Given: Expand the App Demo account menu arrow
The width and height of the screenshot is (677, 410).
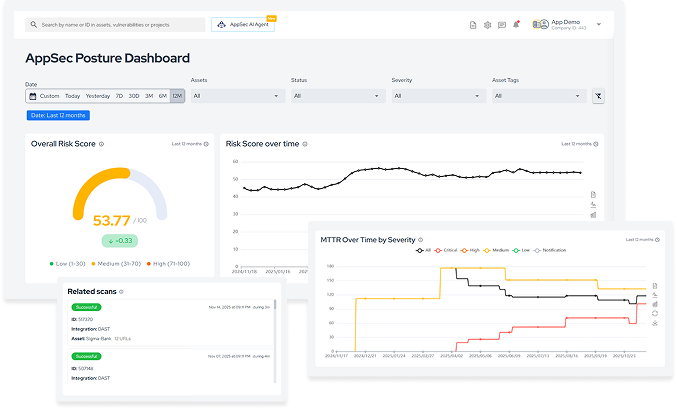Looking at the screenshot, I should [599, 25].
